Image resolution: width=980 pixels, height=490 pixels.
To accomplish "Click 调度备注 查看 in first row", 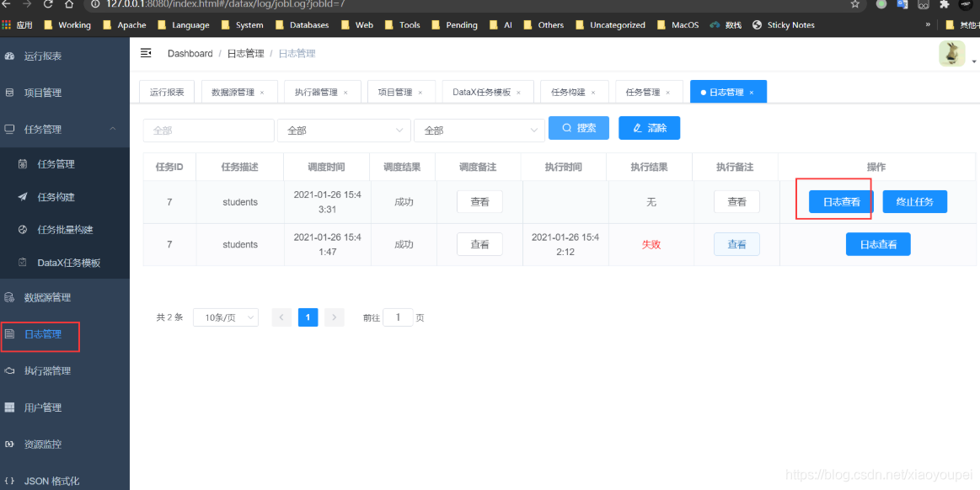I will [480, 201].
